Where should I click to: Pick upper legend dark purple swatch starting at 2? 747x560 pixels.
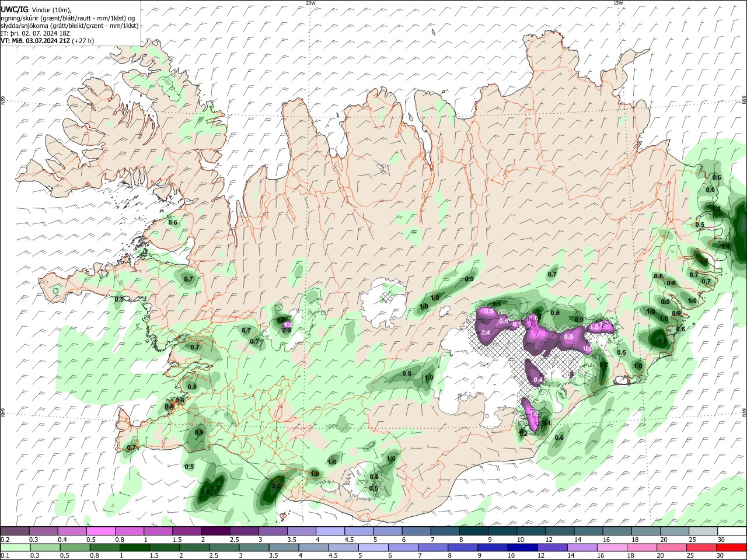215,531
